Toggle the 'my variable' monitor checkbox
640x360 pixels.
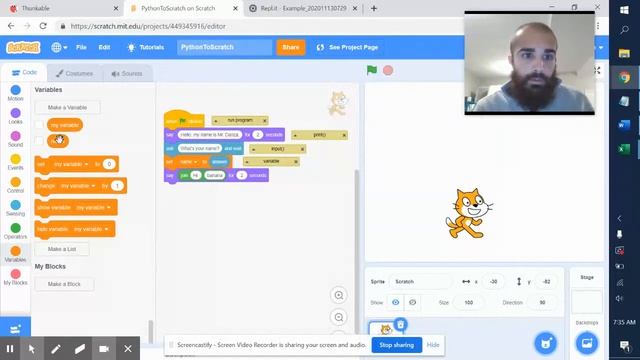pyautogui.click(x=39, y=125)
